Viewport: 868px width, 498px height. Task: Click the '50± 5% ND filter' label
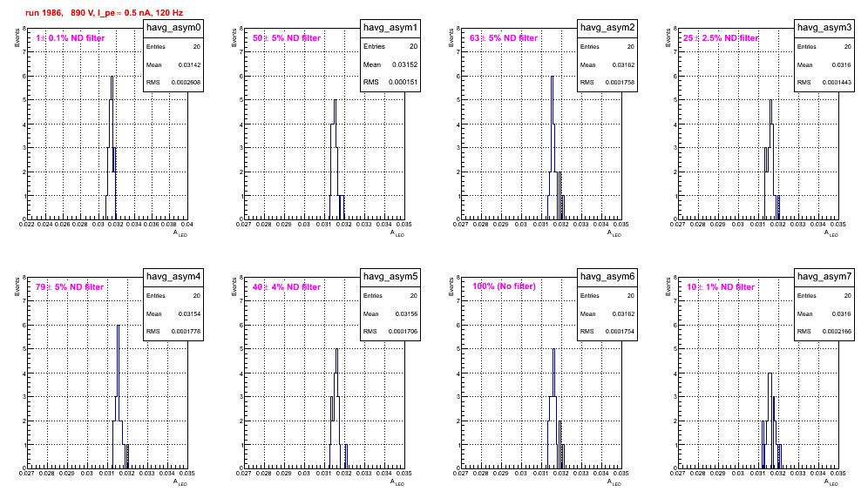pos(287,38)
